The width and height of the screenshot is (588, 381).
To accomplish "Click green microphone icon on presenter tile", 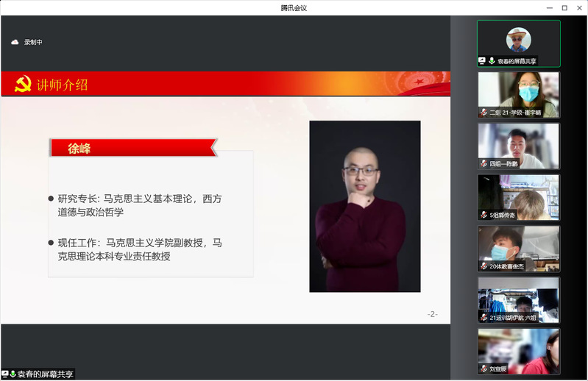I will point(491,61).
